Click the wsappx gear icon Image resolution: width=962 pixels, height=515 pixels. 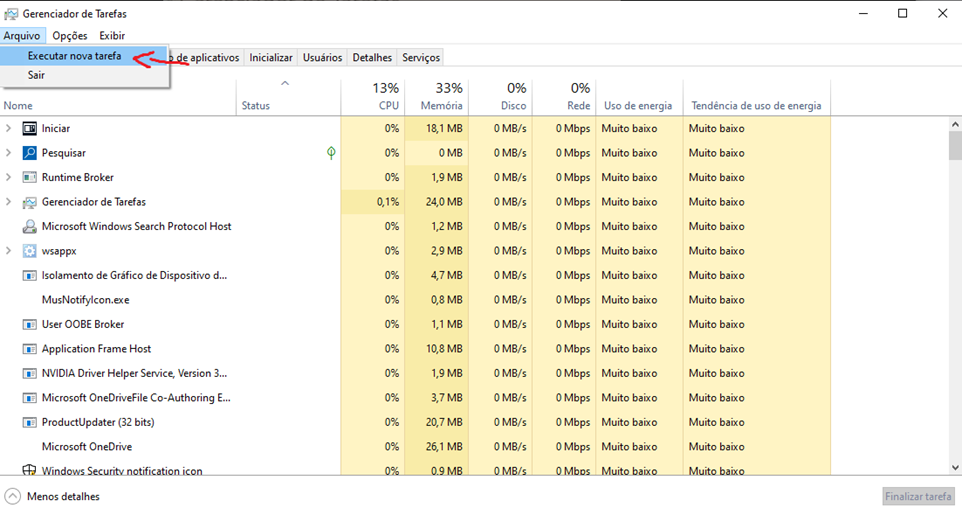pos(29,251)
